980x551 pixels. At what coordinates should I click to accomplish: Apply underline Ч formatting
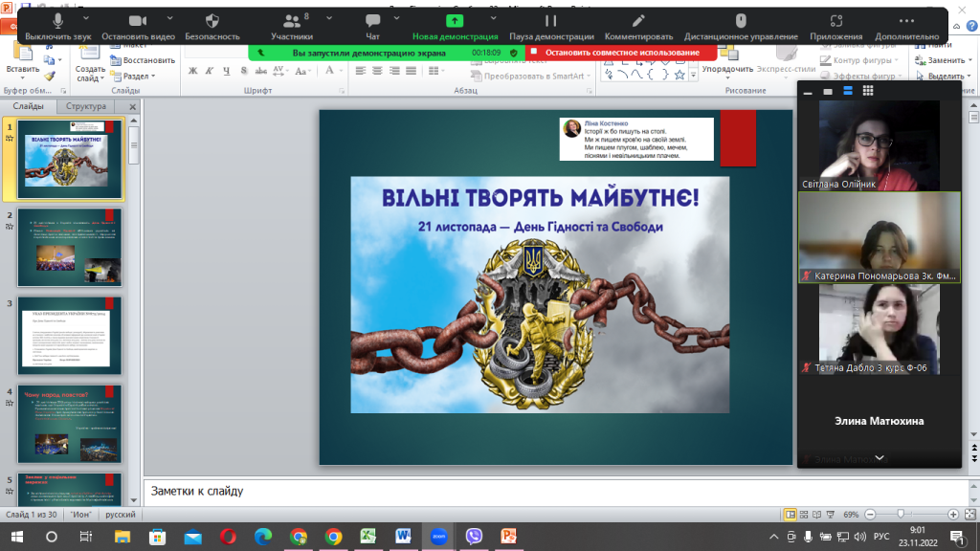pos(226,71)
